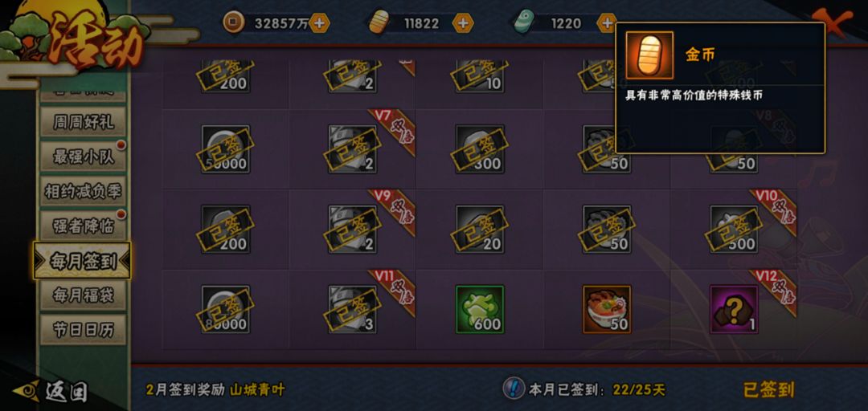The image size is (868, 411).
Task: Open the 相约减负季 tab
Action: (x=83, y=191)
